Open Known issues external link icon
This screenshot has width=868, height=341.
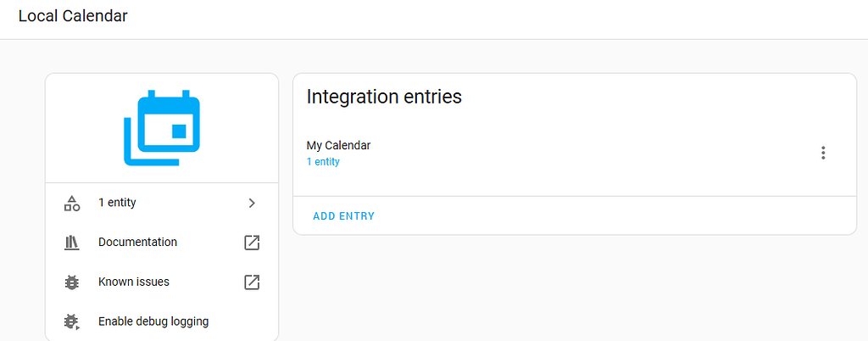[x=252, y=282]
